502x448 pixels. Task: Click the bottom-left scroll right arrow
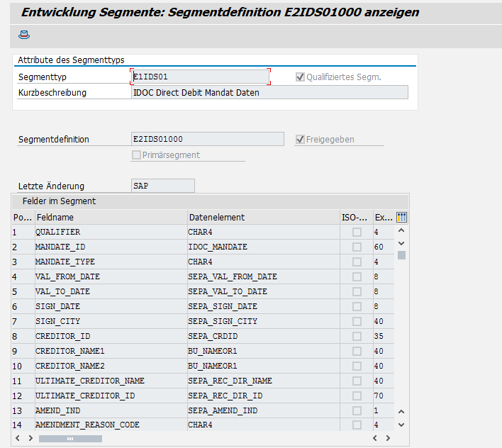(30, 438)
